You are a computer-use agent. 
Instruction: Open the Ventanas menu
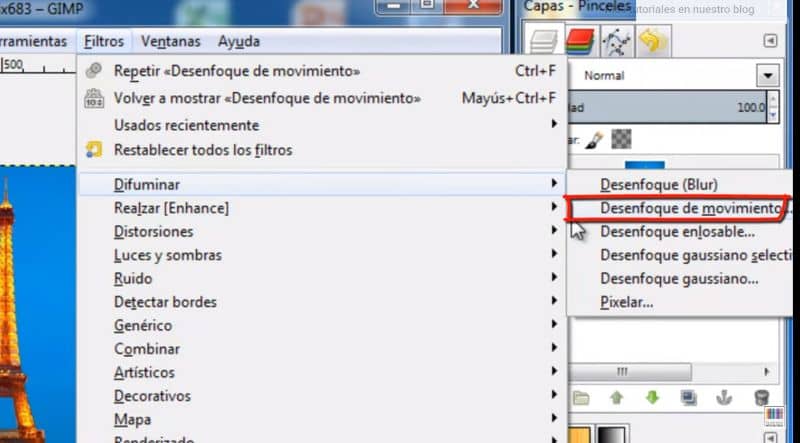(170, 41)
